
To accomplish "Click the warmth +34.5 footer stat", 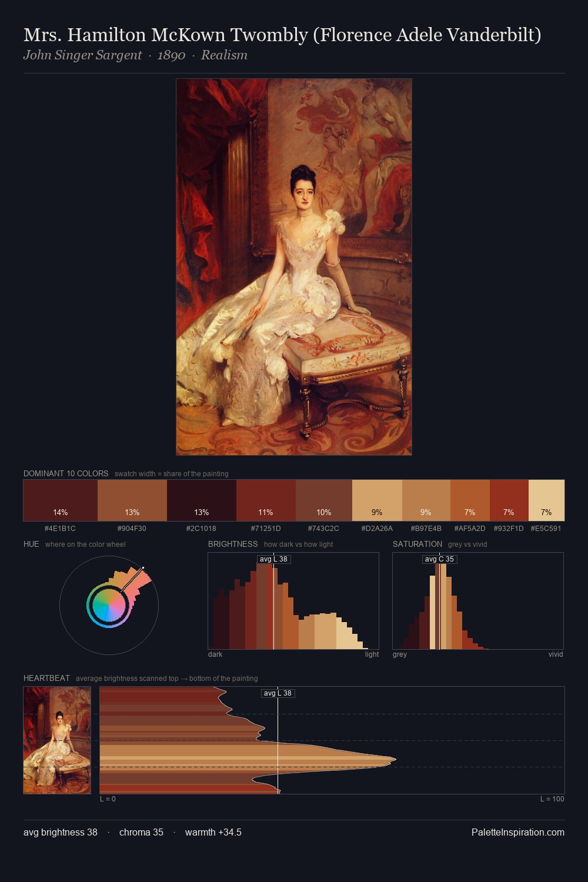I will point(213,833).
